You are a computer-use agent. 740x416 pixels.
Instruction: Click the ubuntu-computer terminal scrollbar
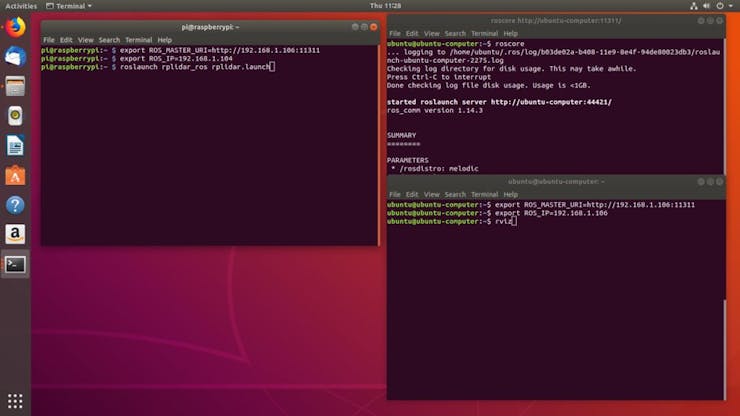tap(724, 349)
